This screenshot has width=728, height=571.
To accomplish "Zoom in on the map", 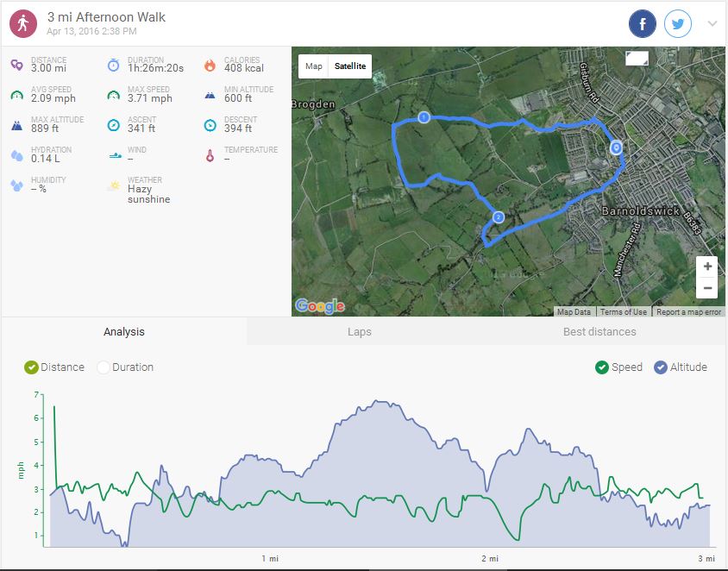I will click(707, 267).
